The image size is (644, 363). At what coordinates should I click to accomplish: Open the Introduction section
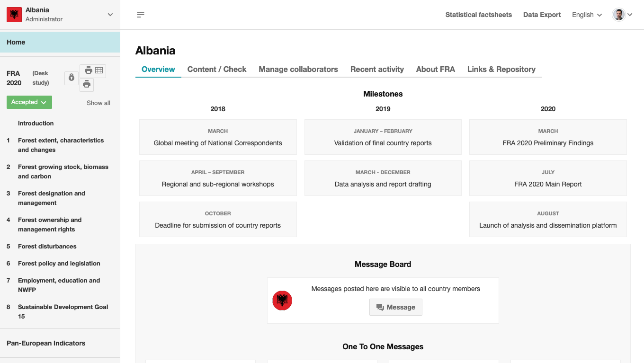click(36, 123)
